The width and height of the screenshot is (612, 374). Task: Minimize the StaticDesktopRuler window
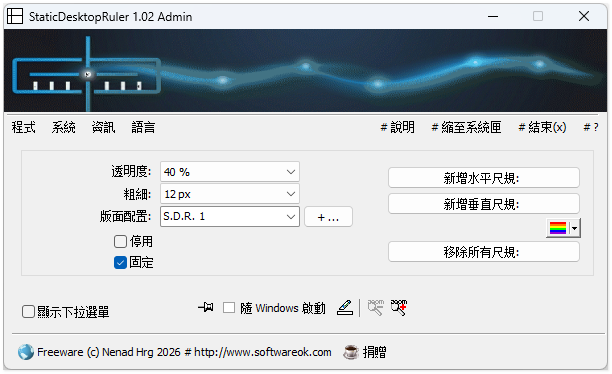pyautogui.click(x=493, y=16)
